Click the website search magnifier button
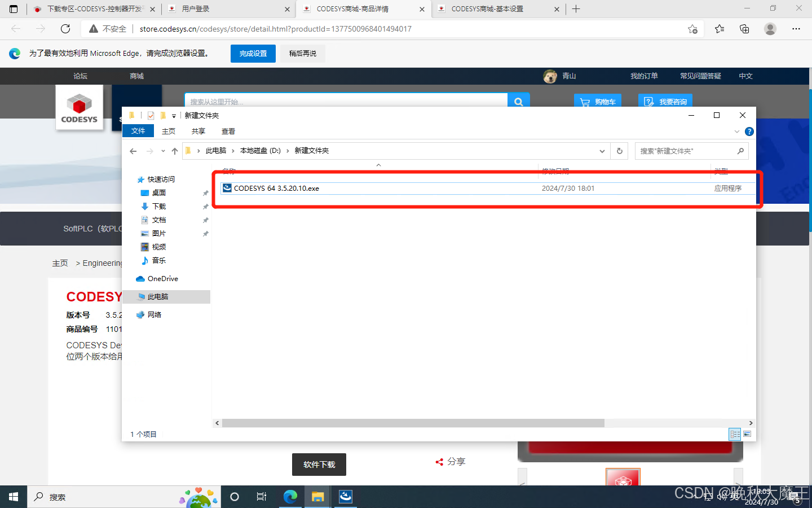 pos(518,102)
